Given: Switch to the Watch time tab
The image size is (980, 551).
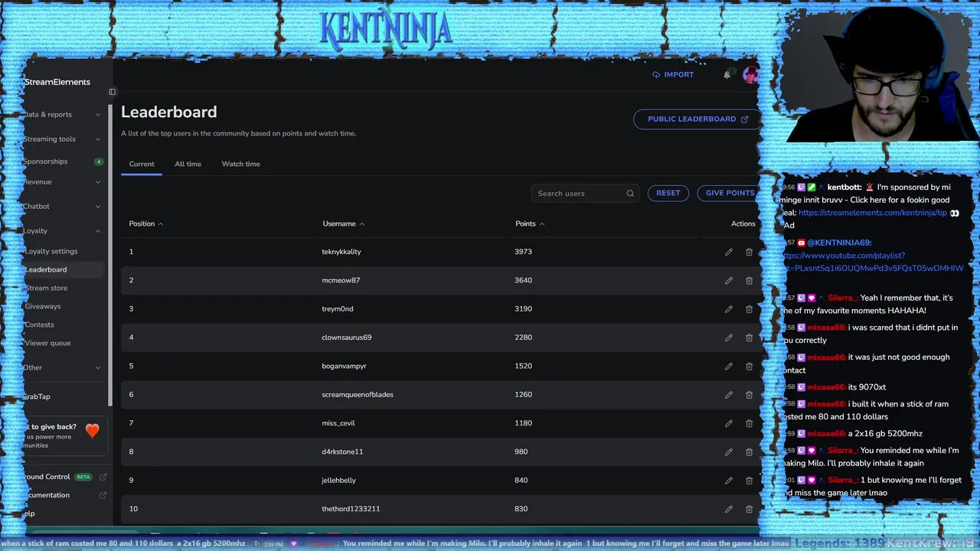Looking at the screenshot, I should [x=241, y=164].
